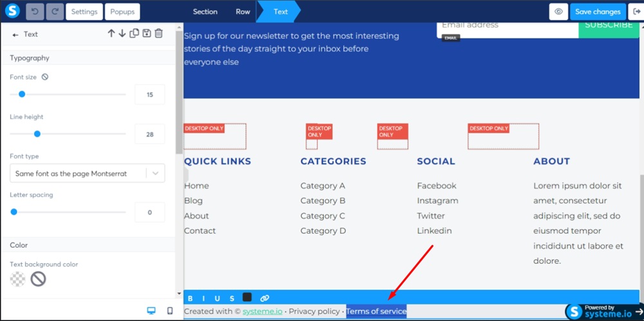
Task: Click Category A text
Action: (323, 186)
